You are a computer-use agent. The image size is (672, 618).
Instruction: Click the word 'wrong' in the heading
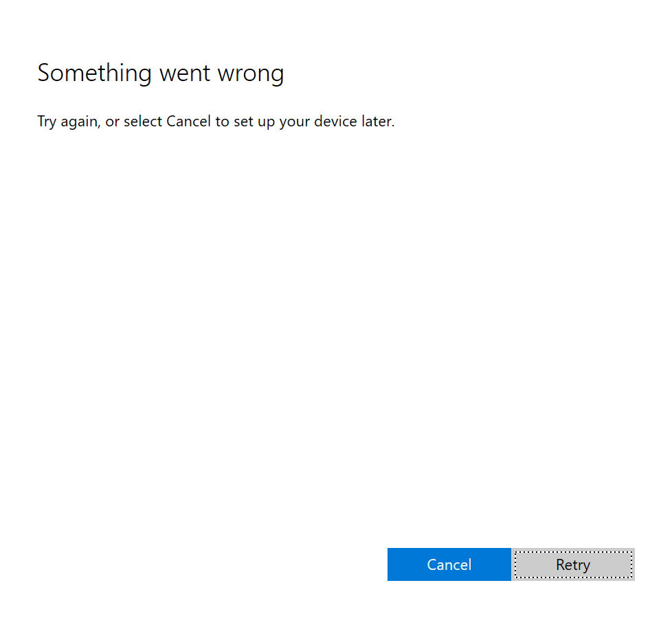[251, 74]
